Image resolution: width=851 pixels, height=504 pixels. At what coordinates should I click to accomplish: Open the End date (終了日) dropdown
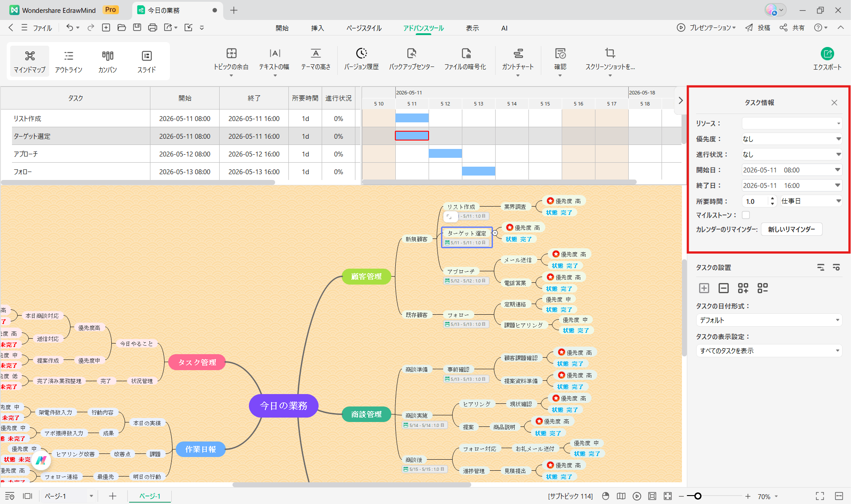coord(792,185)
